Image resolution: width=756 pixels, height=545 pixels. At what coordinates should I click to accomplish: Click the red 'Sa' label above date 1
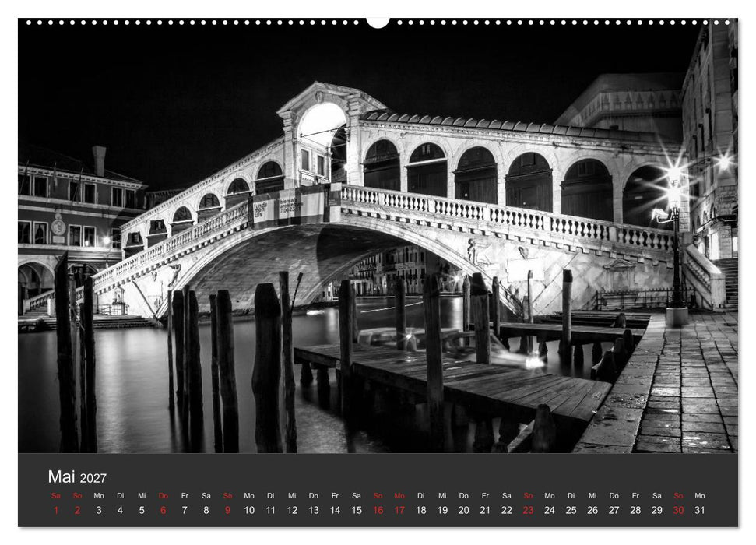[56, 496]
